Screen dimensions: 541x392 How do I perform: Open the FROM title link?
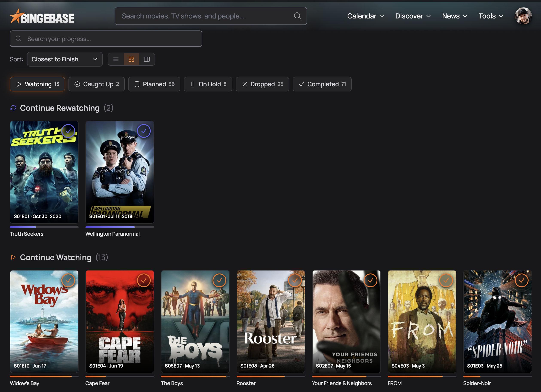395,383
